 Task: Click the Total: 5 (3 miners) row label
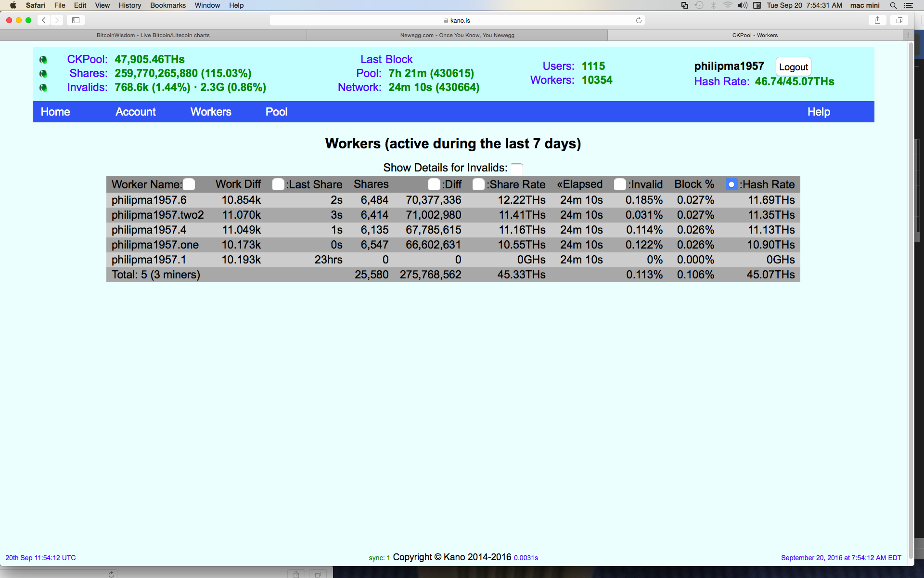point(156,275)
